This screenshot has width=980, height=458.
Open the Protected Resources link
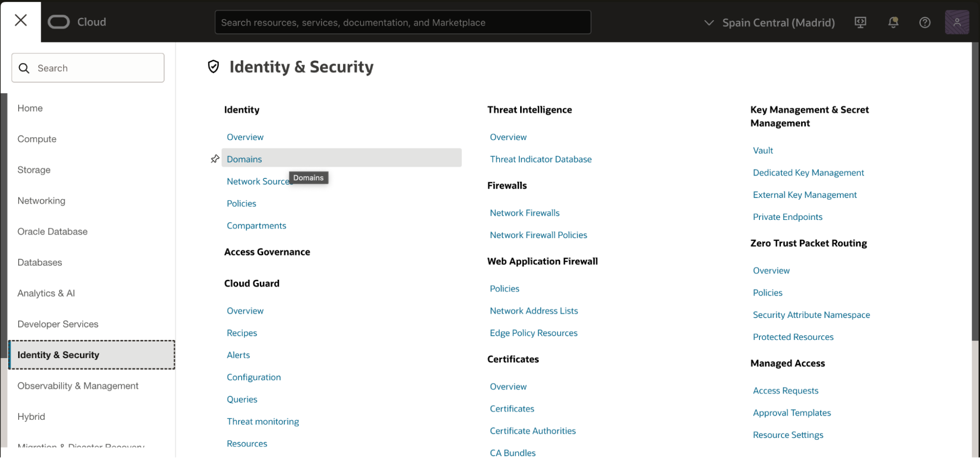(x=793, y=337)
